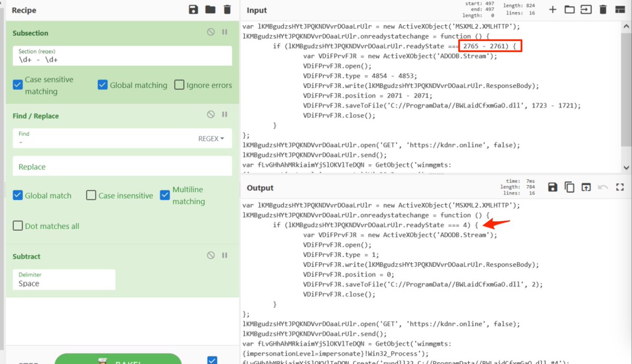Screen dimensions: 632x364
Task: Click the undo icon in Output header
Action: (603, 187)
